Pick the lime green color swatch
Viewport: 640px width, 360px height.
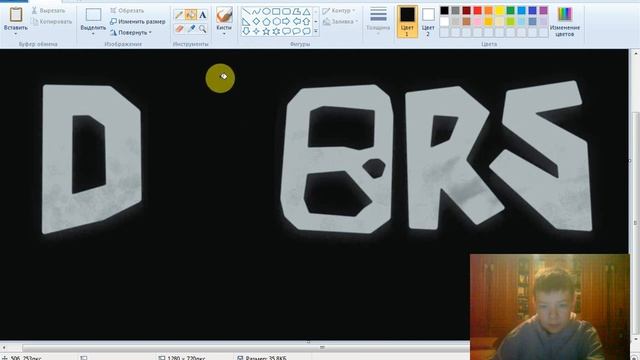point(511,21)
